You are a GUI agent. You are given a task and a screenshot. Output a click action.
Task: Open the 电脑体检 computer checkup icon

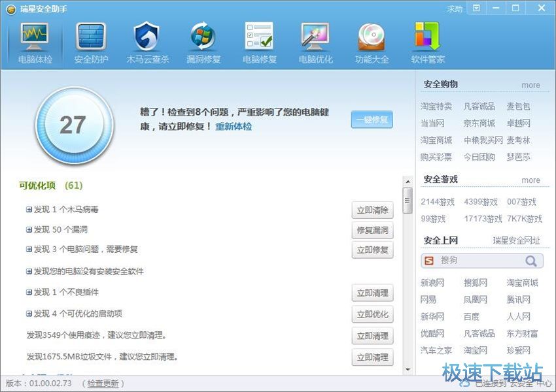35,37
